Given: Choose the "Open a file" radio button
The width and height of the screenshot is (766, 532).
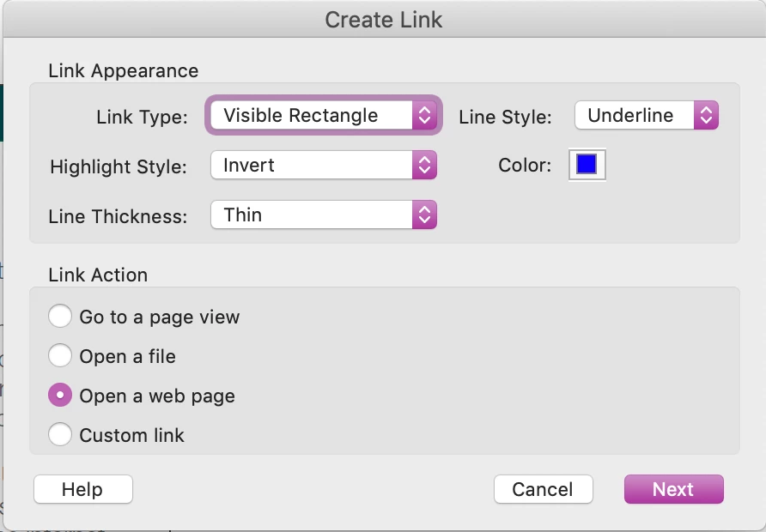Looking at the screenshot, I should tap(60, 355).
